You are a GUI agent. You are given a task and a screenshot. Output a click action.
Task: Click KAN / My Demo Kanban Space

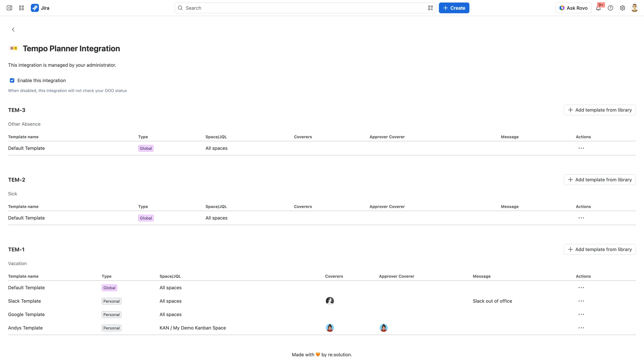[193, 328]
